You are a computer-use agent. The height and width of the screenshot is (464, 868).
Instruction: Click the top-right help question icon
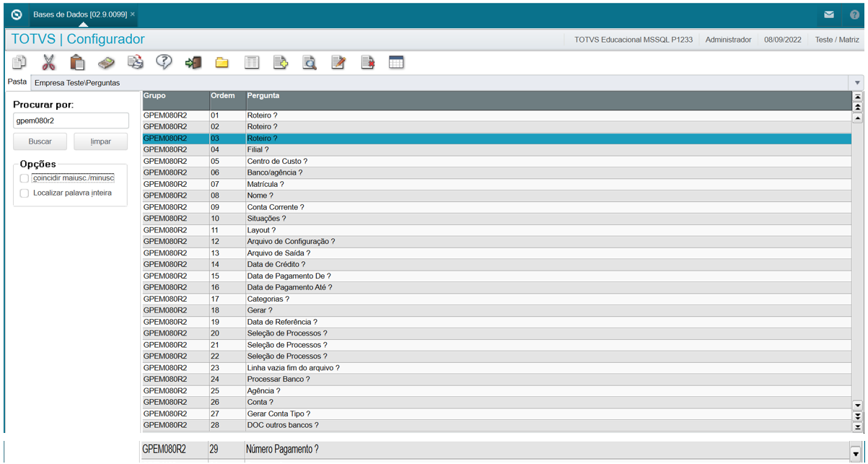click(x=854, y=14)
